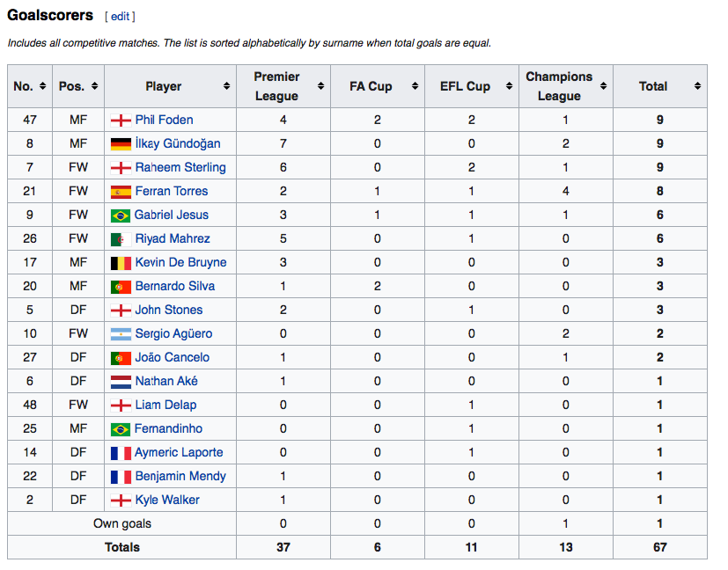Image resolution: width=728 pixels, height=570 pixels.
Task: Click the edit link next to Goalscorers
Action: click(120, 17)
